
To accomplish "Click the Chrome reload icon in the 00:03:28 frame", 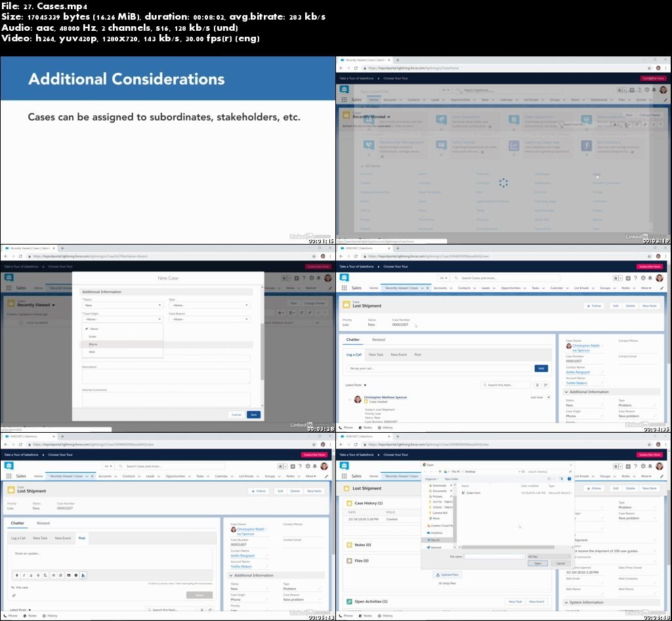I will pos(20,256).
